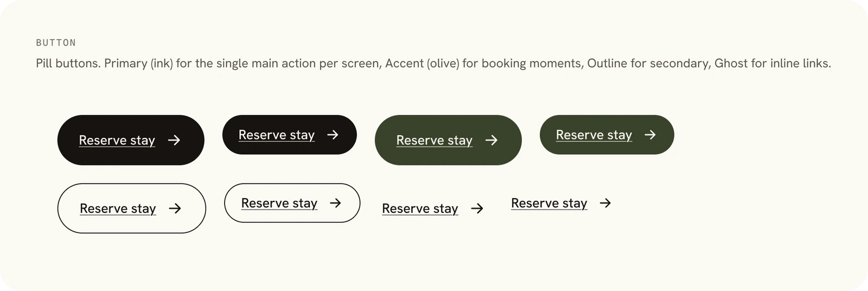Click the arrow icon in the small black Reserve stay button
Image resolution: width=868 pixels, height=291 pixels.
pos(333,135)
